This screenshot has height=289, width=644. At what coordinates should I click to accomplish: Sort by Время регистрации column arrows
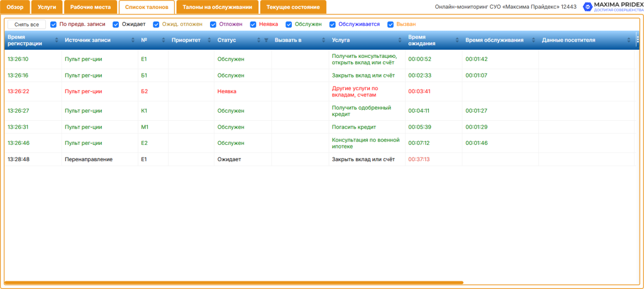click(57, 40)
